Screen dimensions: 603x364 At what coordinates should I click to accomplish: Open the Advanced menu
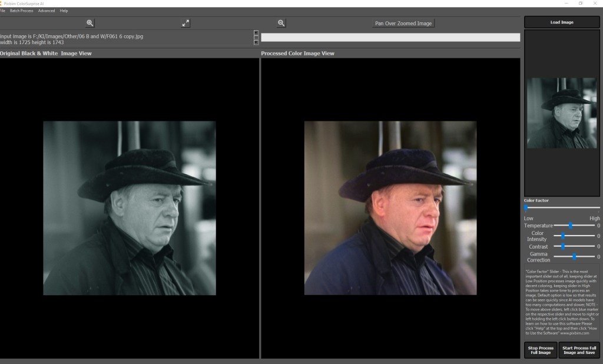tap(46, 10)
